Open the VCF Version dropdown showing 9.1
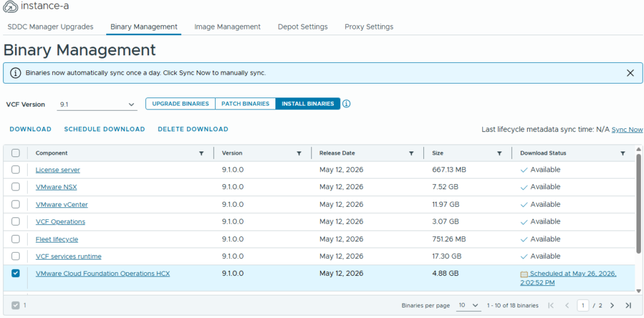 click(x=97, y=104)
